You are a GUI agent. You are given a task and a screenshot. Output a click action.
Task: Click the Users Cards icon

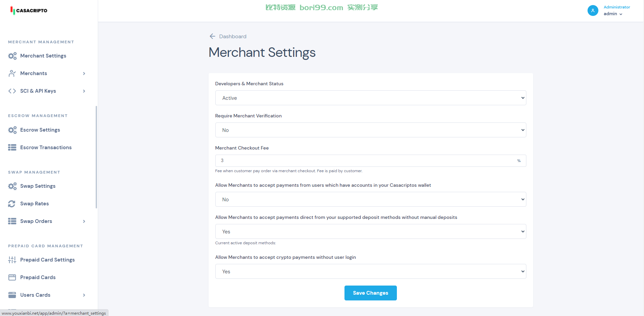point(12,295)
